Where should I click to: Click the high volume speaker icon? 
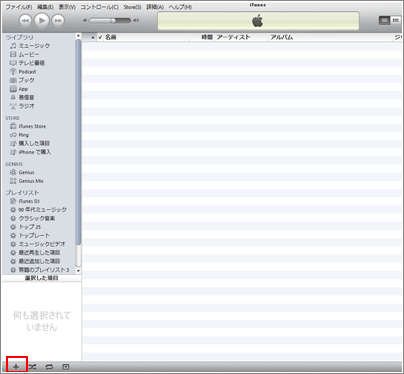136,21
